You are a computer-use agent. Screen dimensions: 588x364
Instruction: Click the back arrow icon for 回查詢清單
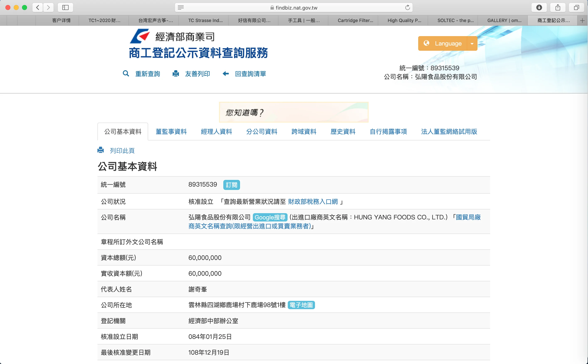[225, 73]
